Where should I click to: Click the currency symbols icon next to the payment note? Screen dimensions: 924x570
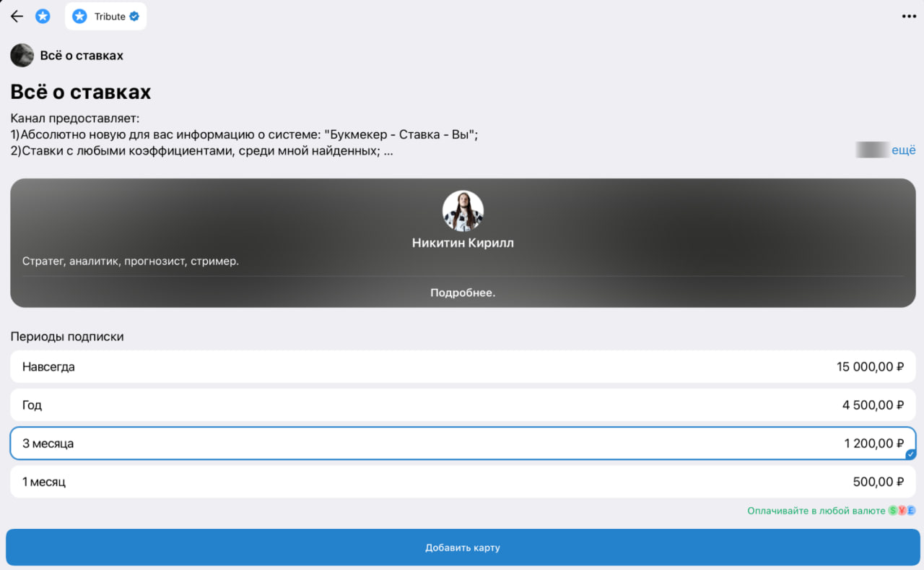(x=902, y=511)
